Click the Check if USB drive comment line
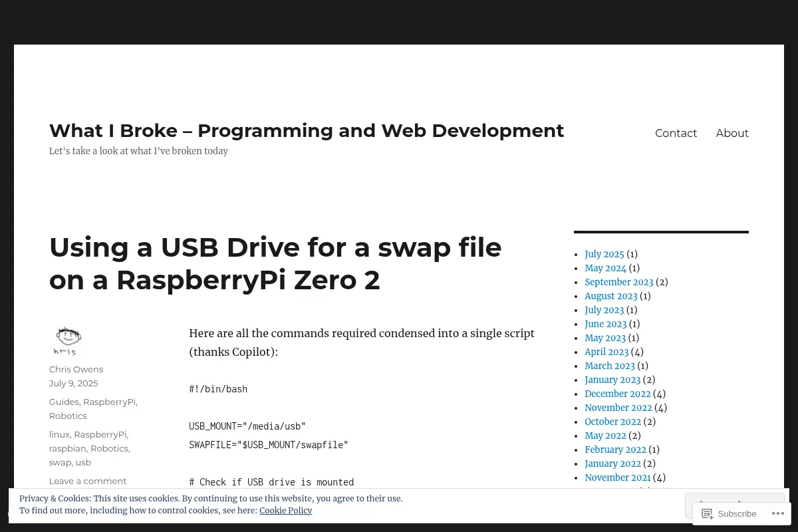Viewport: 798px width, 532px height. coord(271,482)
